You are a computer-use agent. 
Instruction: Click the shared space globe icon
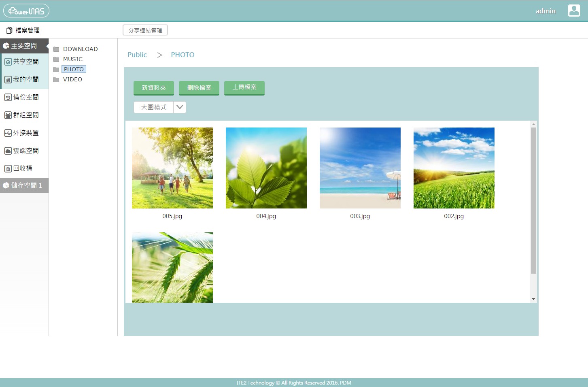[8, 62]
